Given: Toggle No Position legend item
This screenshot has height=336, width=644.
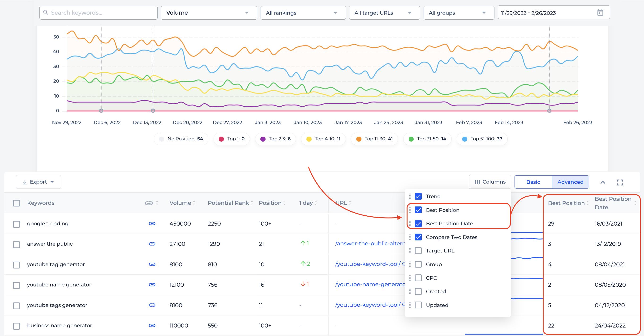Looking at the screenshot, I should point(181,139).
